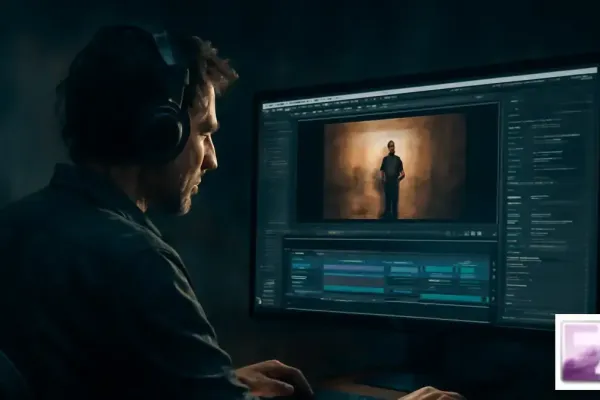Click the video preview showing the standing man
Screen dimensions: 600x400
point(395,167)
